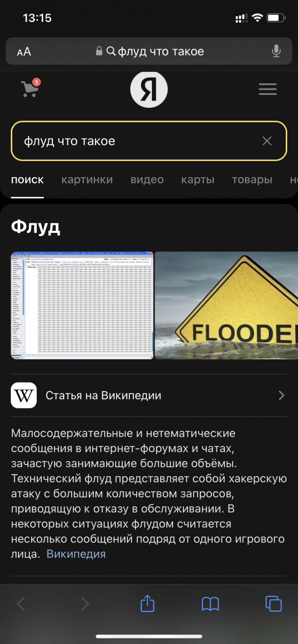The width and height of the screenshot is (298, 644).
Task: Go back to previous page
Action: click(21, 603)
